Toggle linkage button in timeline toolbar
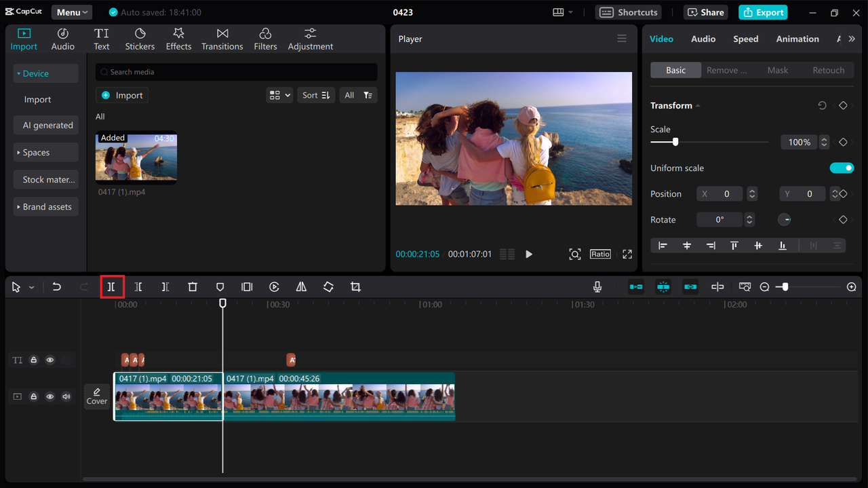Screen dimensions: 868x488 click(690, 287)
